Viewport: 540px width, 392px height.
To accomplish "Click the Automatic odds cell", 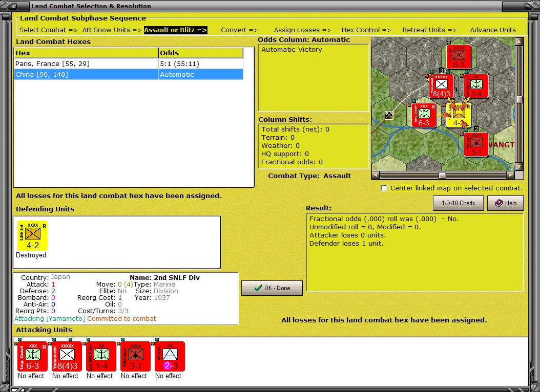I will click(201, 74).
